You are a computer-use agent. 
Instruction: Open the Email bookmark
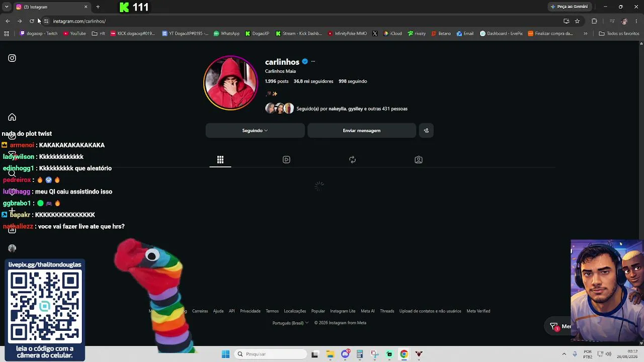[465, 34]
